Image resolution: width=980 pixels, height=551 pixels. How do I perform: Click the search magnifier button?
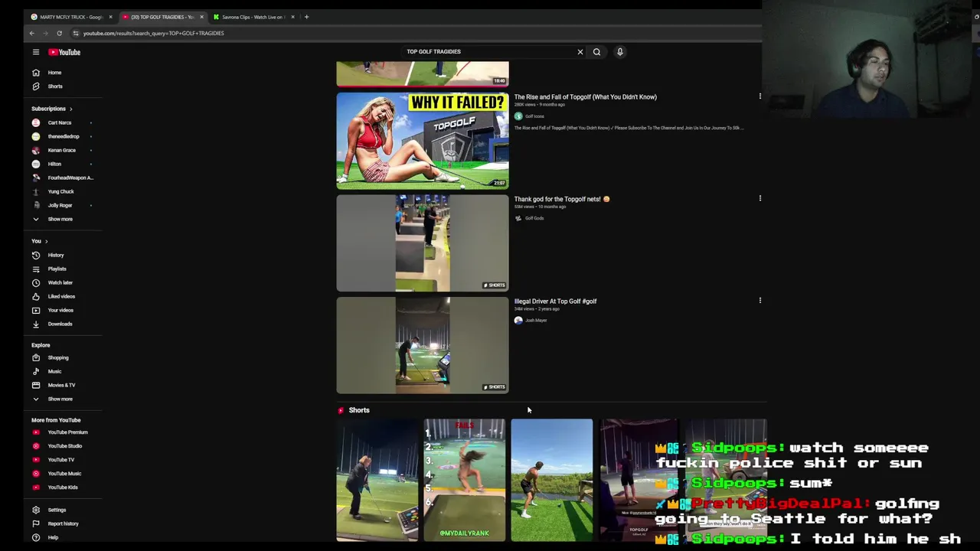point(596,52)
